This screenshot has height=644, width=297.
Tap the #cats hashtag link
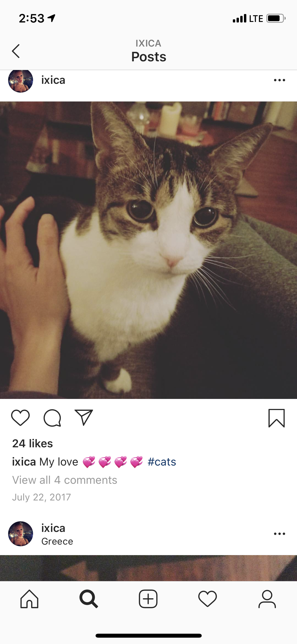(162, 462)
